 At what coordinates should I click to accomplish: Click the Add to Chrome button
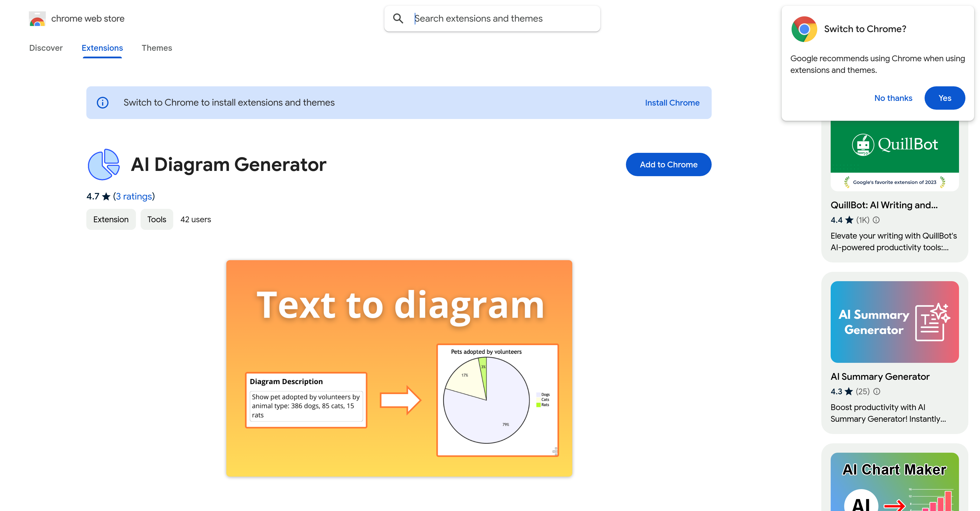point(668,164)
